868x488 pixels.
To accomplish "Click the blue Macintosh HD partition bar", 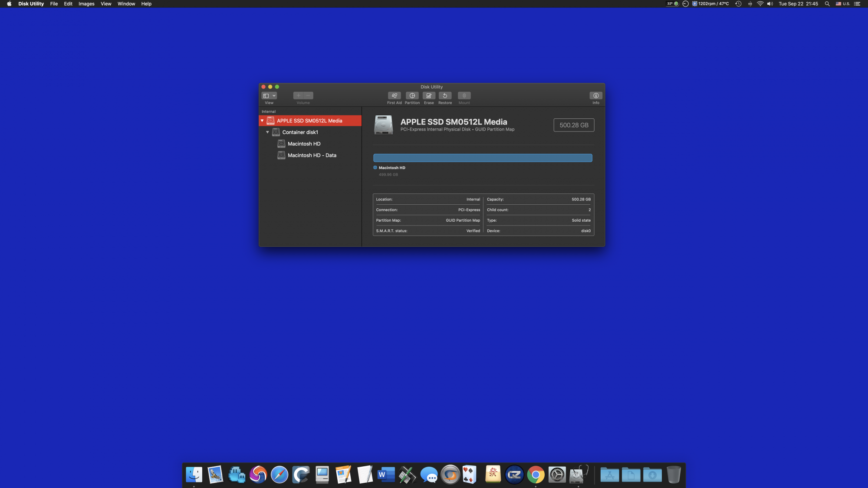I will pos(483,158).
